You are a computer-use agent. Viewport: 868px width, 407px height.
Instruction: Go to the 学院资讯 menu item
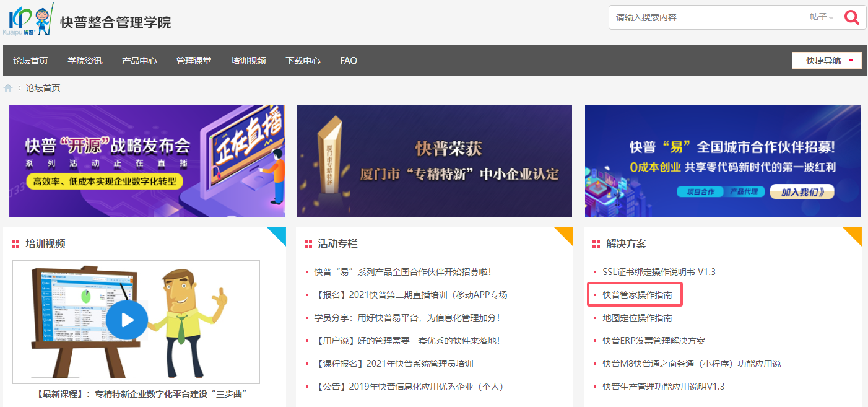point(85,61)
